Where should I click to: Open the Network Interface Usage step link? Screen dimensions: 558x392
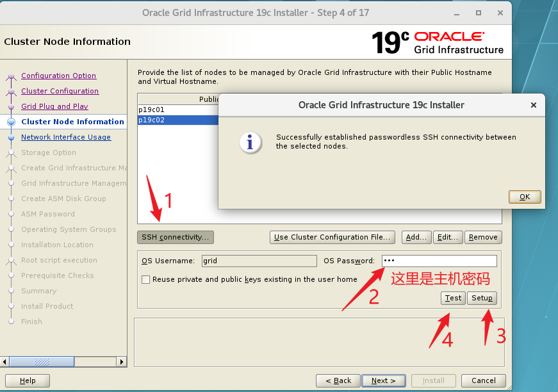[x=66, y=137]
